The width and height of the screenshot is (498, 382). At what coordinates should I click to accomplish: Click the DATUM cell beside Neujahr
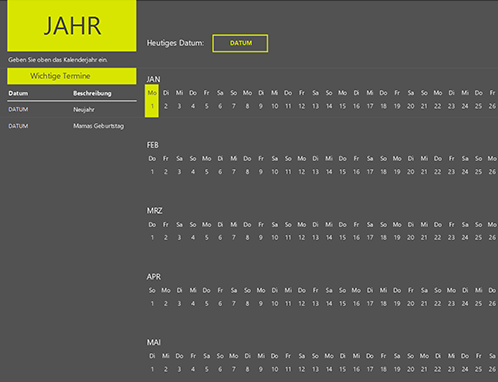click(x=18, y=109)
